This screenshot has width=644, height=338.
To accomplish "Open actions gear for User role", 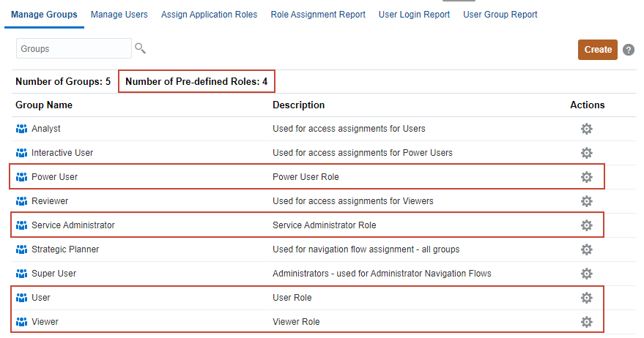I will [x=587, y=298].
